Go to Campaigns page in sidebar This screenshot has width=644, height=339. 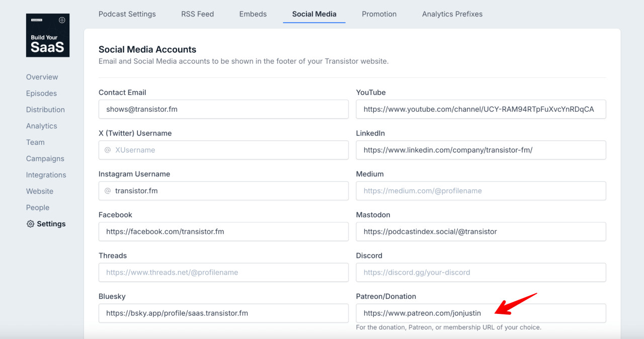click(45, 158)
